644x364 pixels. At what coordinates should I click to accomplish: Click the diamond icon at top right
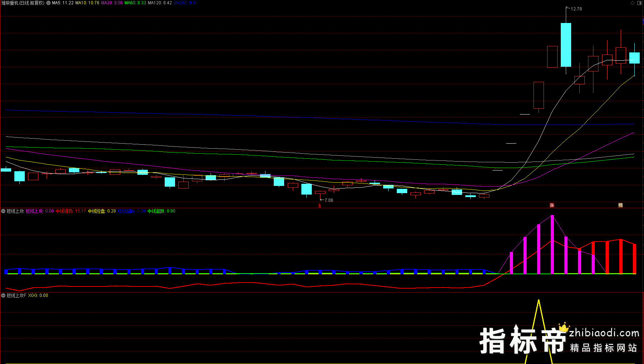point(633,3)
